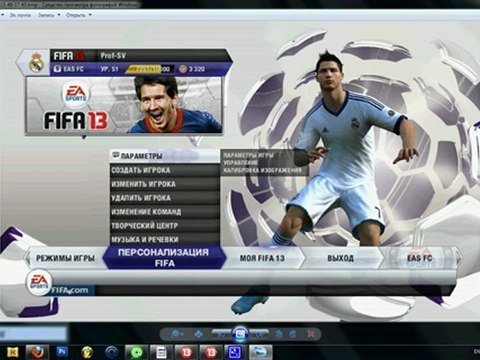Open the blue square taskbar application

[235, 352]
